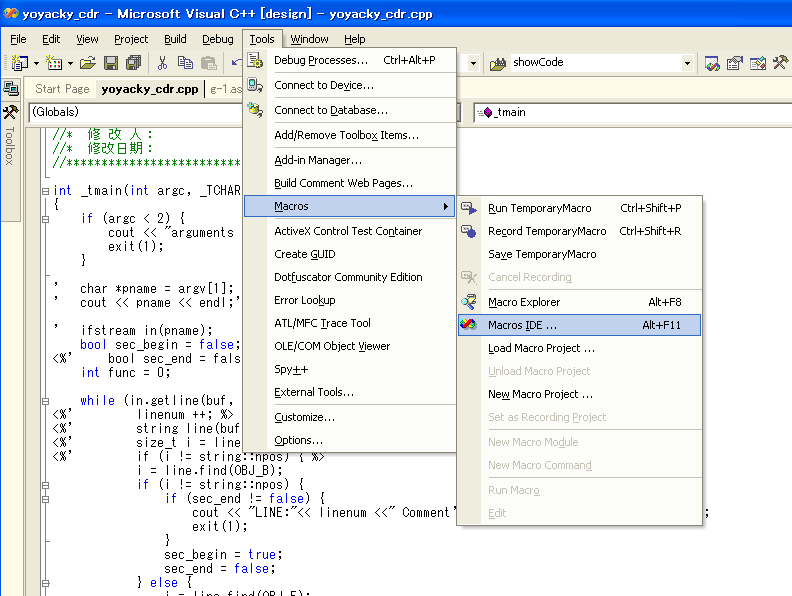The height and width of the screenshot is (596, 792).
Task: Select Macros IDE ... submenu entry
Action: (x=579, y=325)
